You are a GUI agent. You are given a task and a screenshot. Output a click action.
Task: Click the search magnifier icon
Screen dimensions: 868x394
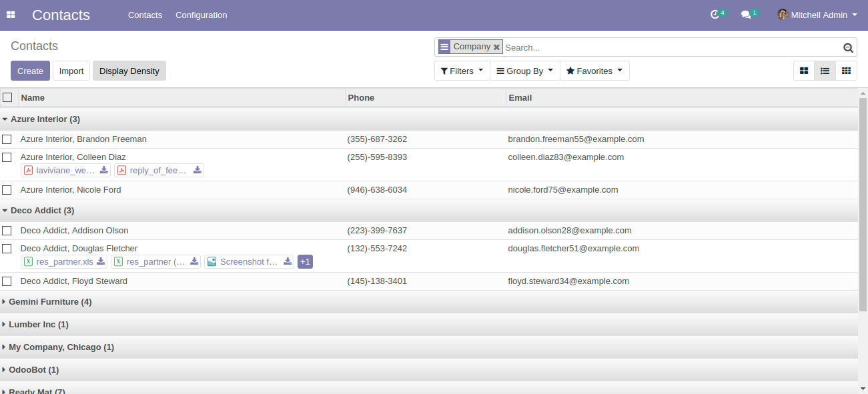coord(848,47)
